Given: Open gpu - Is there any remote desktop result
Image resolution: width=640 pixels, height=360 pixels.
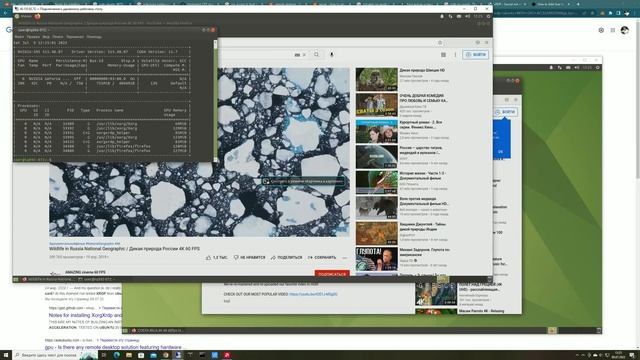Looking at the screenshot, I should (113, 347).
